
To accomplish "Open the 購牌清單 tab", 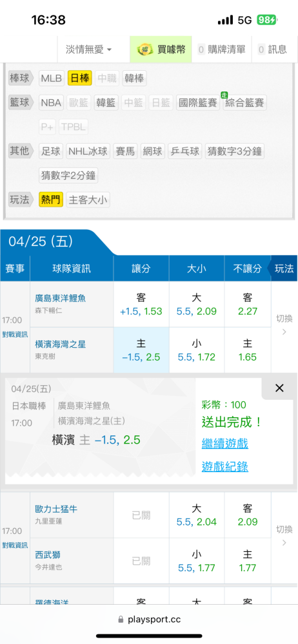I will click(222, 50).
